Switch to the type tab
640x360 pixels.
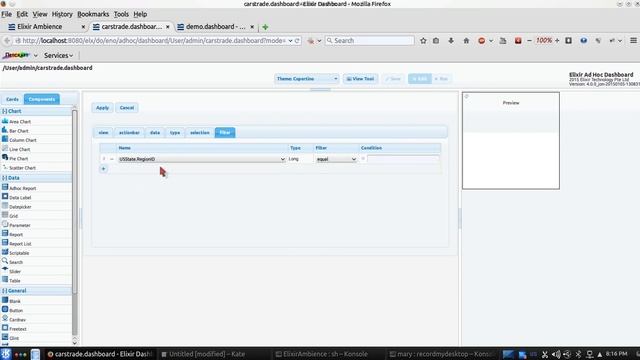[x=175, y=133]
